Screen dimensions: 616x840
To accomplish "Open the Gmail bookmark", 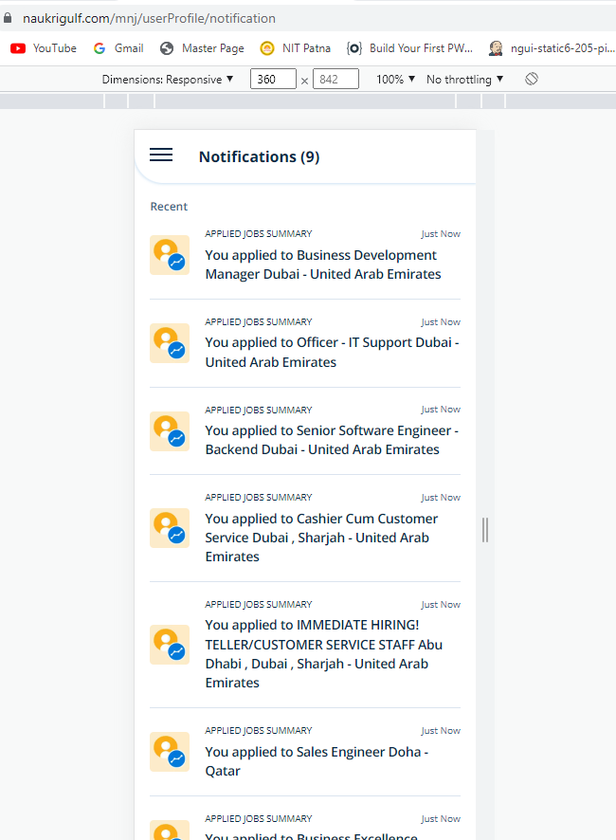I will point(118,48).
